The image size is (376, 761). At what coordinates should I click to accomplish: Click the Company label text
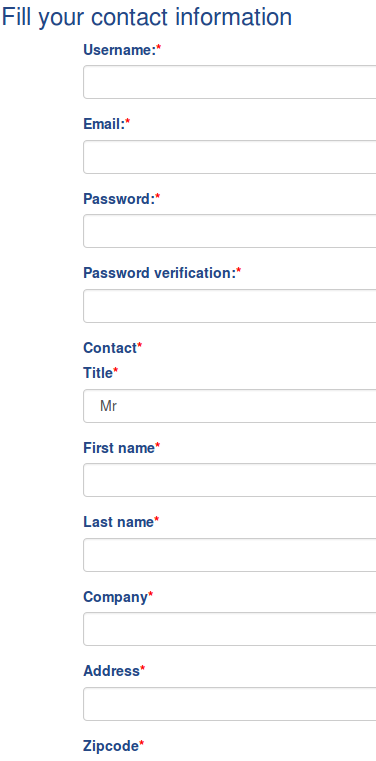pyautogui.click(x=115, y=597)
